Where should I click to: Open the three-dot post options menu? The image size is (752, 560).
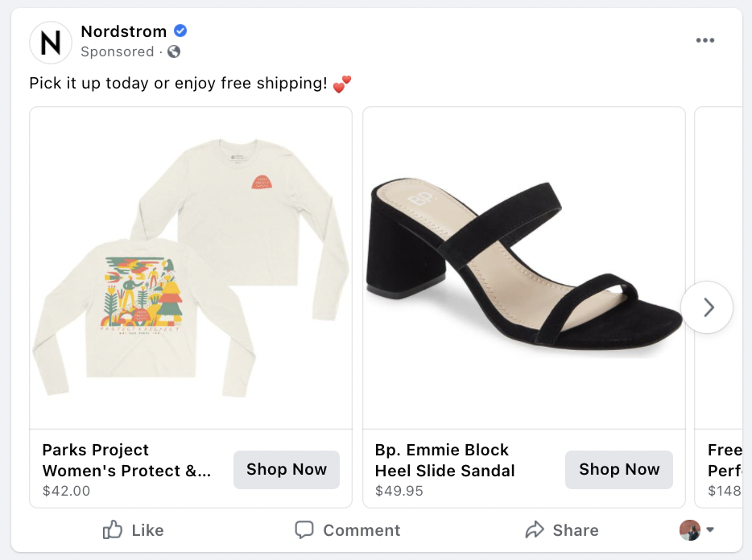pos(705,41)
